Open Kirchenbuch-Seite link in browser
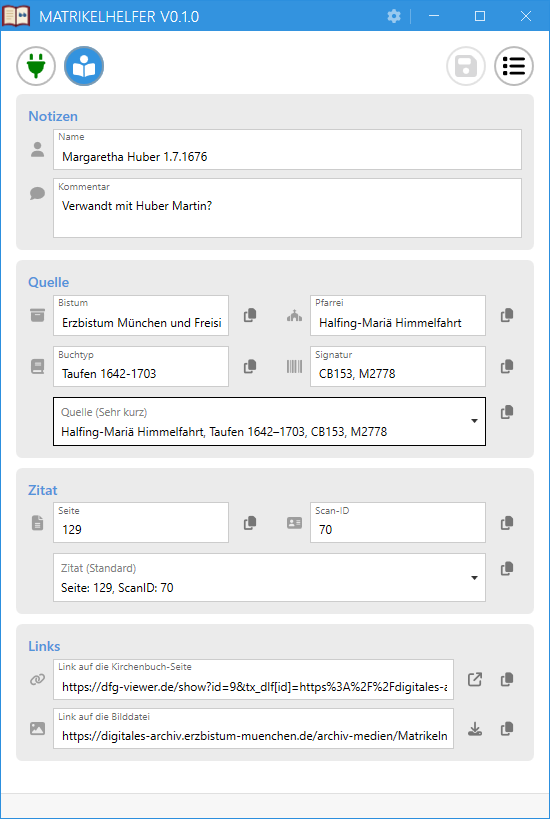This screenshot has width=550, height=819. (x=475, y=680)
